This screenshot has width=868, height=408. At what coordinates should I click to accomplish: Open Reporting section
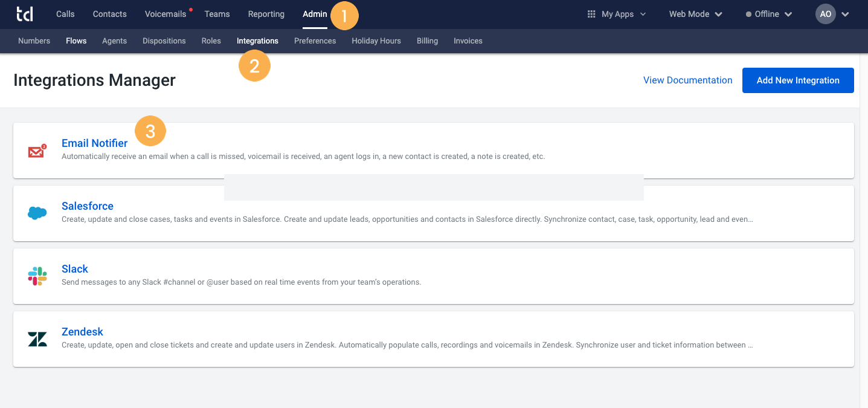point(266,14)
